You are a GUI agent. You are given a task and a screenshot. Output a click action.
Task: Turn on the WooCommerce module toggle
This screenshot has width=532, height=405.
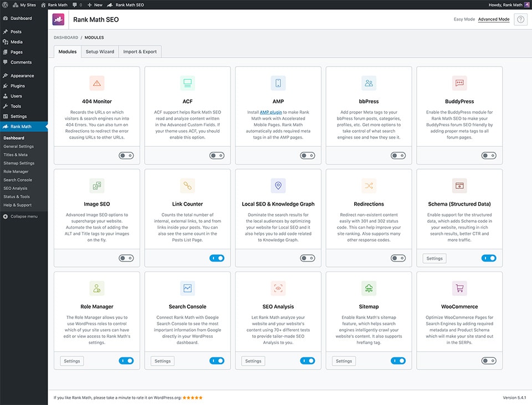pyautogui.click(x=488, y=361)
